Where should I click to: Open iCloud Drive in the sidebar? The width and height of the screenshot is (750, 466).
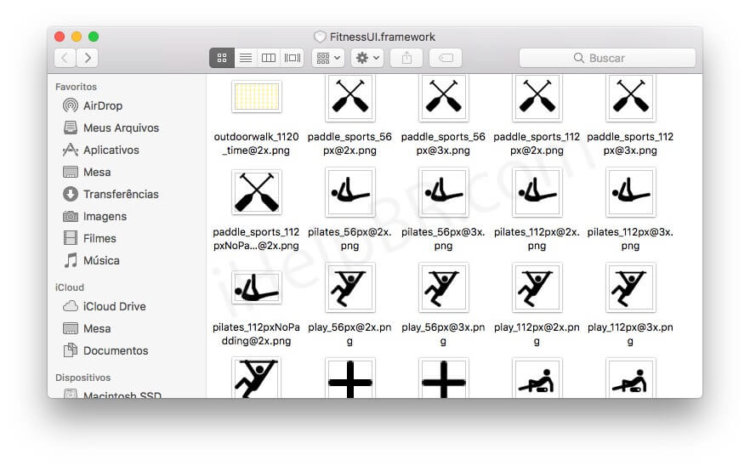click(x=104, y=306)
